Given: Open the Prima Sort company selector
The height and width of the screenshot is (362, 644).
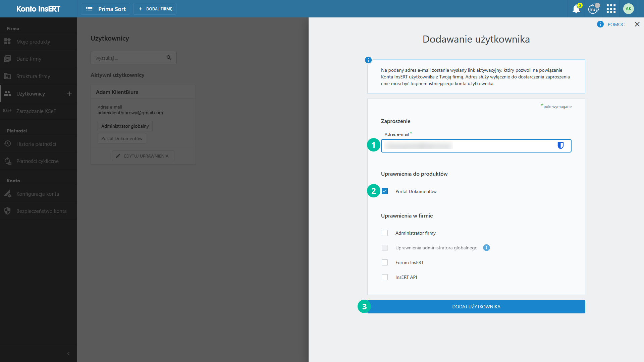Looking at the screenshot, I should pos(106,9).
